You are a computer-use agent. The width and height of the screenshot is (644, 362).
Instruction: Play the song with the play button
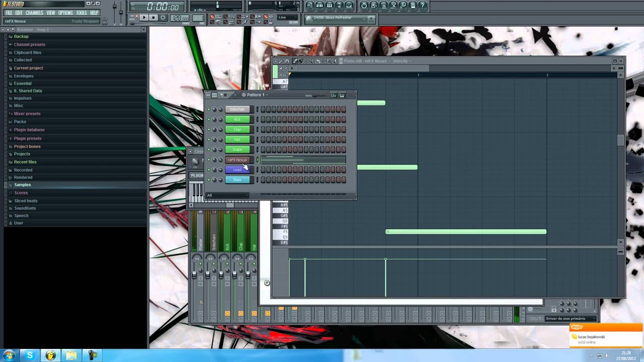(144, 18)
